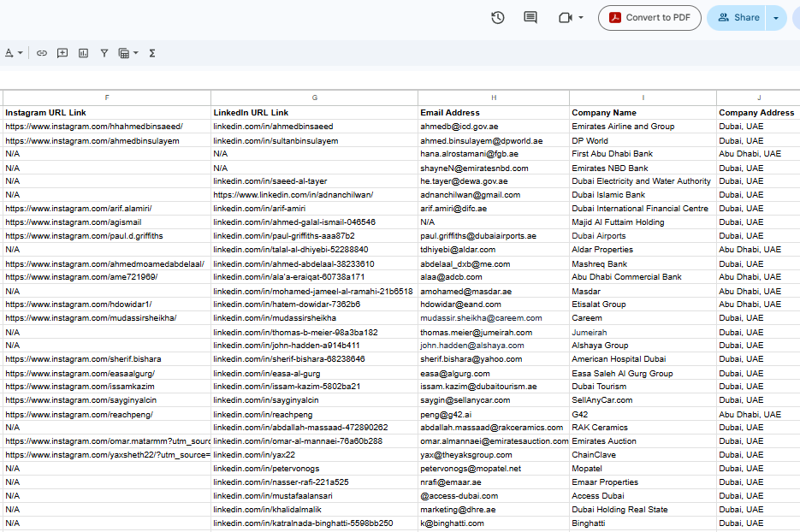Open functions sigma icon
The width and height of the screenshot is (800, 532).
152,53
